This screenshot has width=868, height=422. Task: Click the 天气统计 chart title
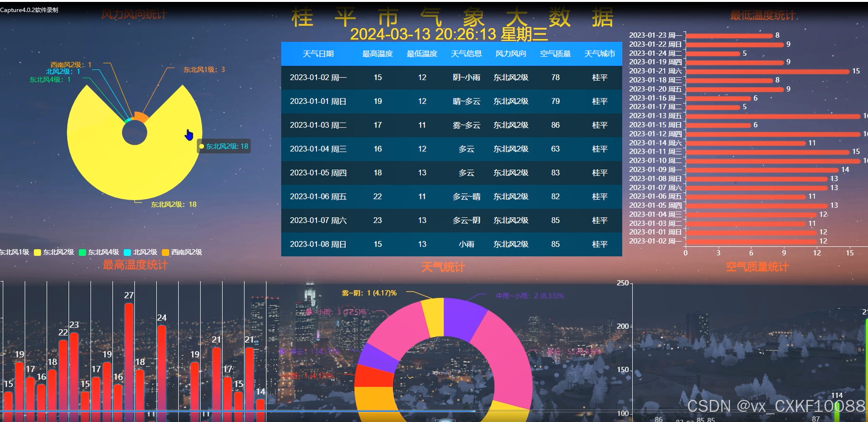(x=443, y=267)
